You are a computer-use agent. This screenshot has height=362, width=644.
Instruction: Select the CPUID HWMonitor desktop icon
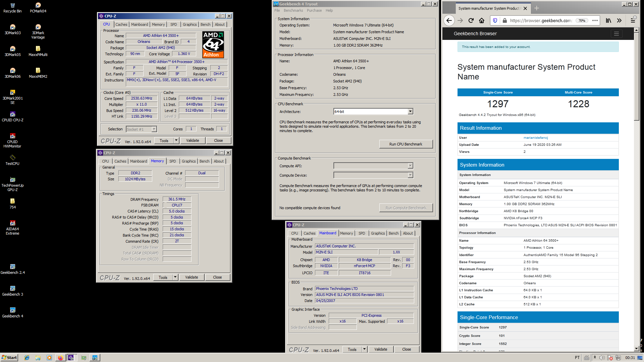tap(12, 140)
